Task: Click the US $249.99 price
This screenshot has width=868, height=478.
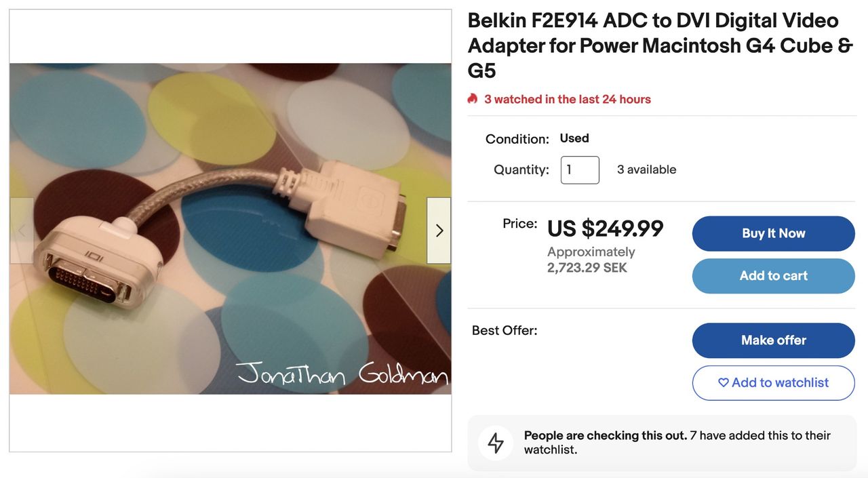Action: [x=605, y=229]
